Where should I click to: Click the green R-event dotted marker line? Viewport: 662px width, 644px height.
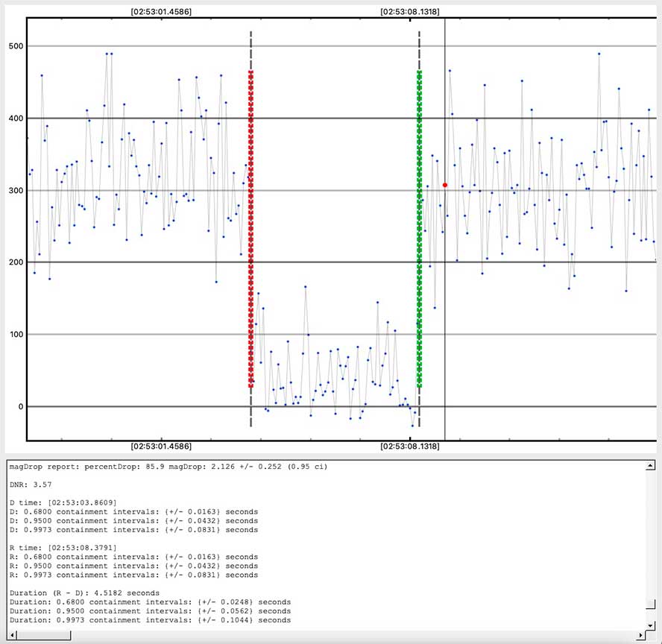click(x=419, y=229)
